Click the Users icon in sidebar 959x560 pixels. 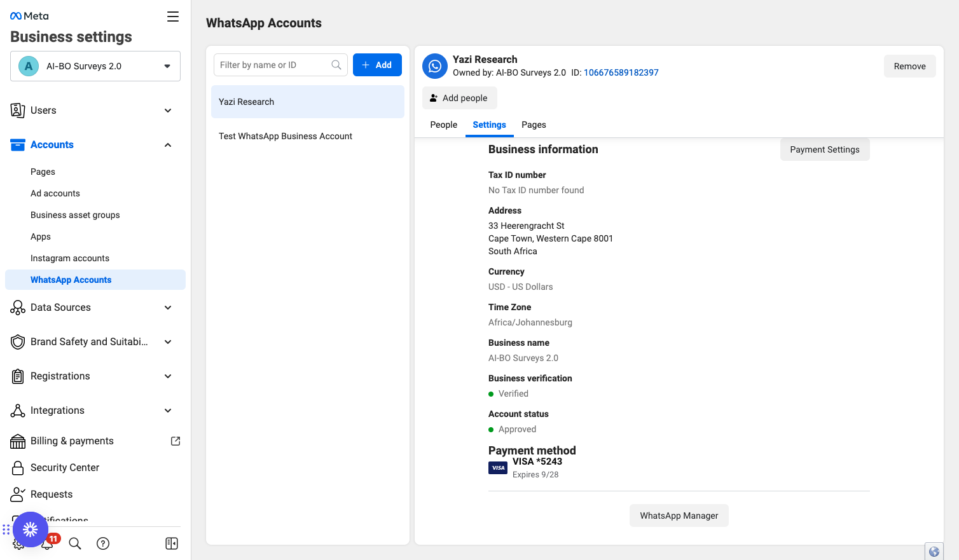tap(18, 111)
